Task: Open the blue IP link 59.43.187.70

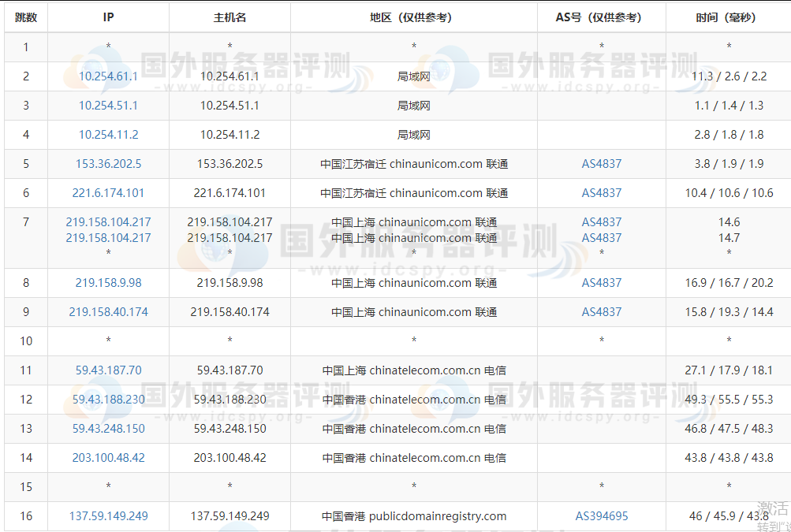Action: pos(108,370)
